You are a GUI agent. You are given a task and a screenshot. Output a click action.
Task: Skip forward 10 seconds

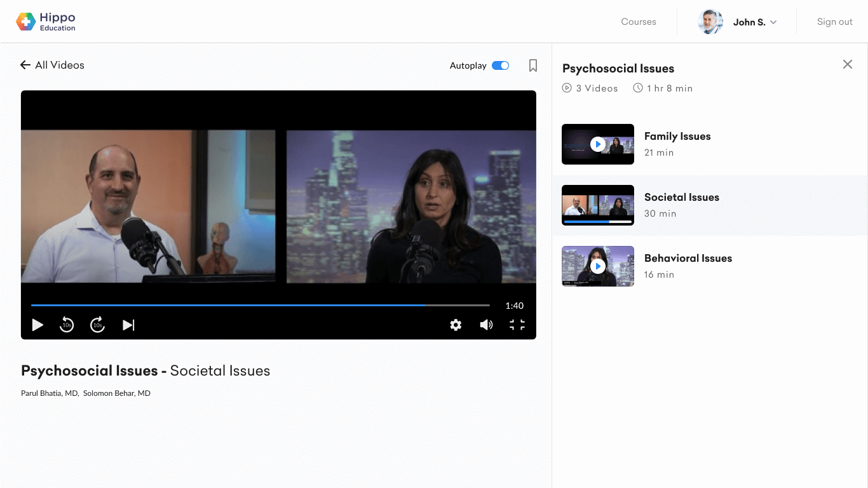click(97, 325)
